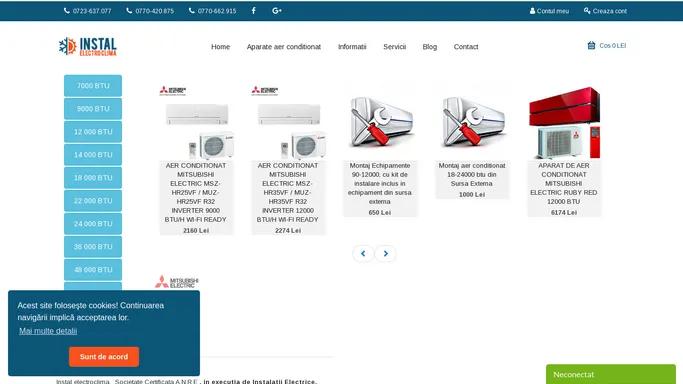Viewport: 683px width, 384px height.
Task: Open Montaj Echipamente 90-12000 title link
Action: click(x=380, y=183)
